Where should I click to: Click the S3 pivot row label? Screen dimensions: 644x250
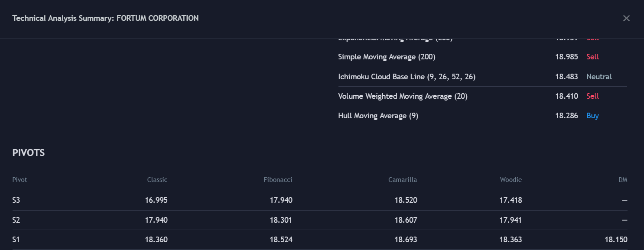point(16,200)
